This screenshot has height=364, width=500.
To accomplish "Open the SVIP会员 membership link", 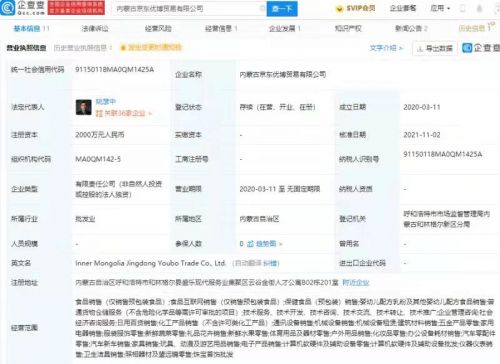I will point(361,8).
